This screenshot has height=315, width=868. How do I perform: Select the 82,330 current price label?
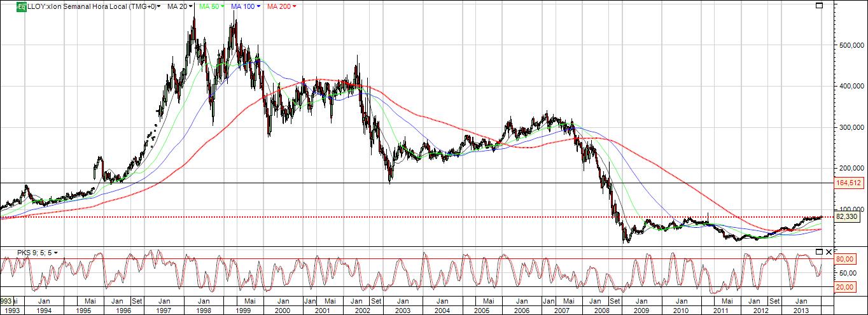[x=847, y=217]
